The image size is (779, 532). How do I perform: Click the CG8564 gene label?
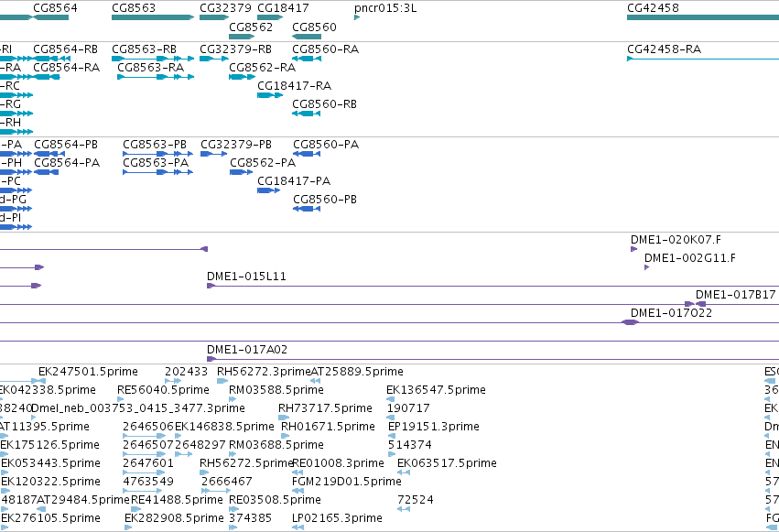(55, 8)
